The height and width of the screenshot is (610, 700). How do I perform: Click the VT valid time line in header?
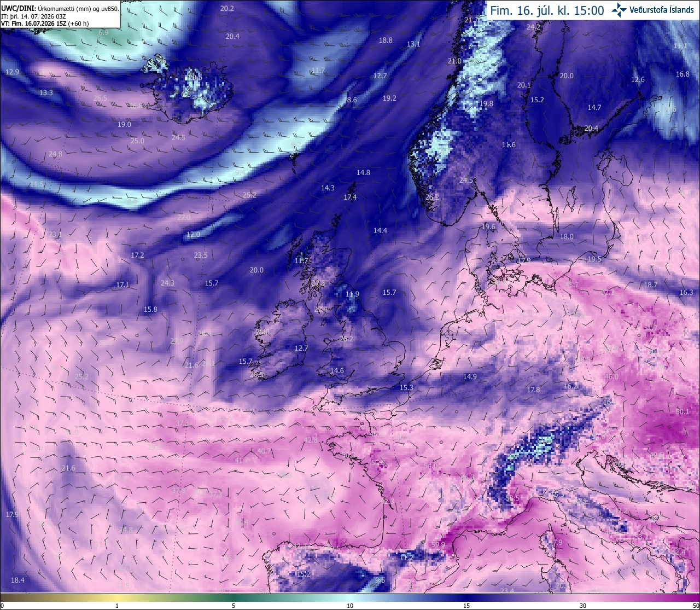click(x=45, y=24)
